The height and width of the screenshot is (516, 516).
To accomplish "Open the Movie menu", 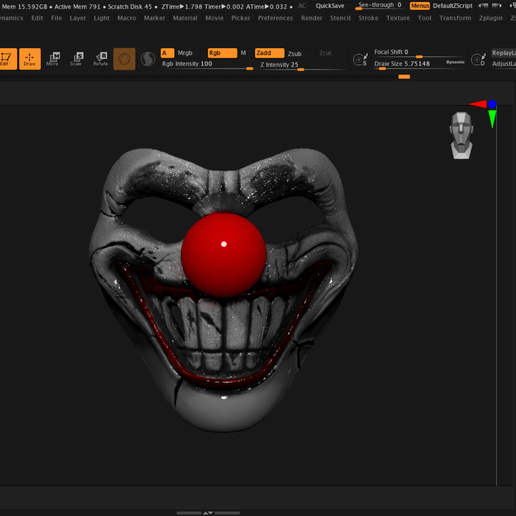I will [214, 18].
